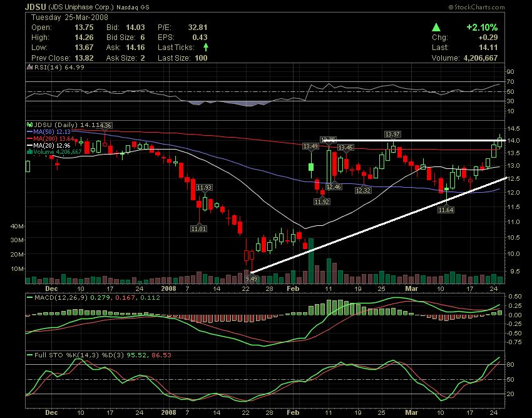532x418 pixels.
Task: Click the red line swatch beside MA(200)
Action: (x=29, y=139)
